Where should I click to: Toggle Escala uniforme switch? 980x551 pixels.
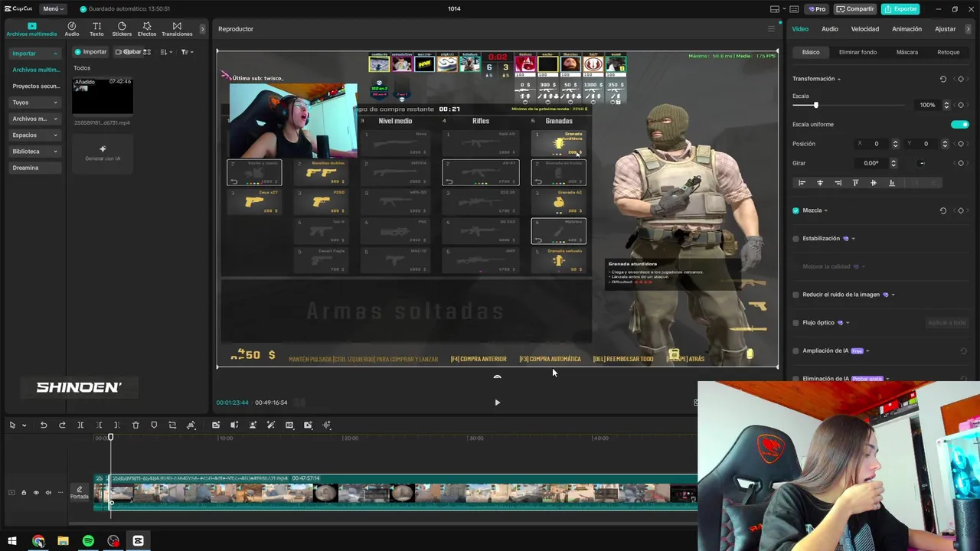point(959,124)
